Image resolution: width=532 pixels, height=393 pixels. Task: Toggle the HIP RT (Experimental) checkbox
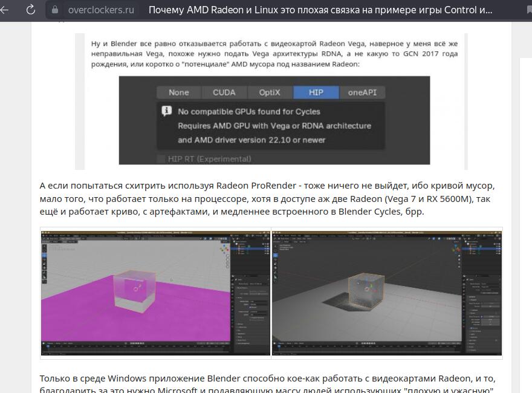point(161,159)
